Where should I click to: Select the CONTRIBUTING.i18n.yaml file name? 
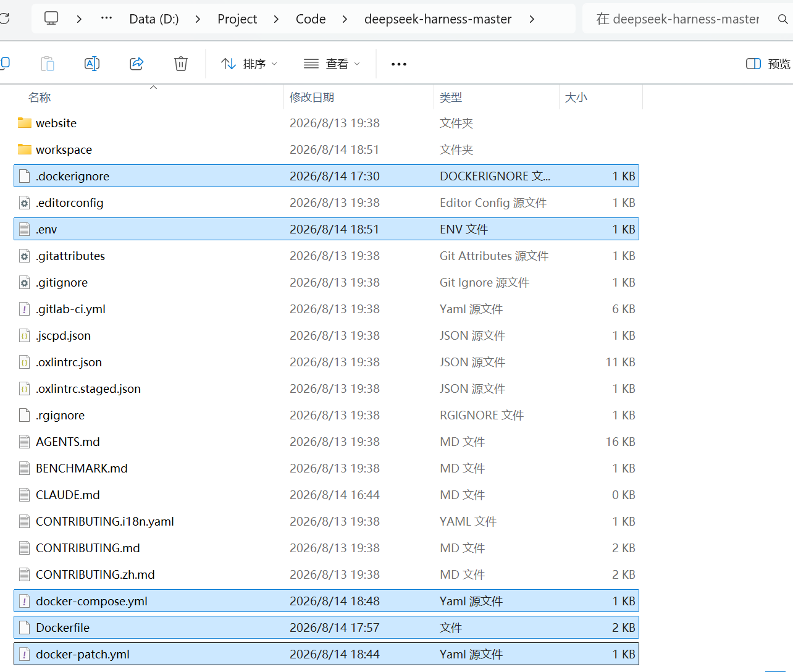point(105,521)
